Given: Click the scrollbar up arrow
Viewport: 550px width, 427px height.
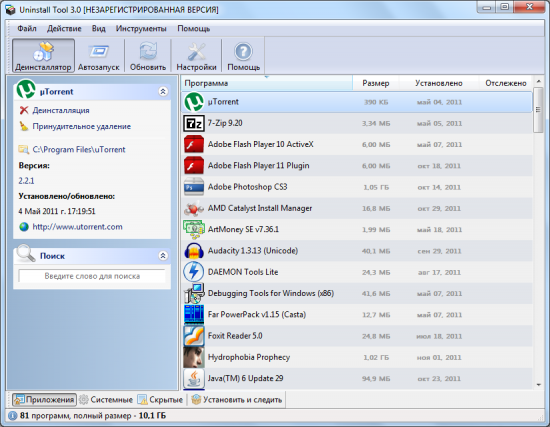Looking at the screenshot, I should click(538, 81).
